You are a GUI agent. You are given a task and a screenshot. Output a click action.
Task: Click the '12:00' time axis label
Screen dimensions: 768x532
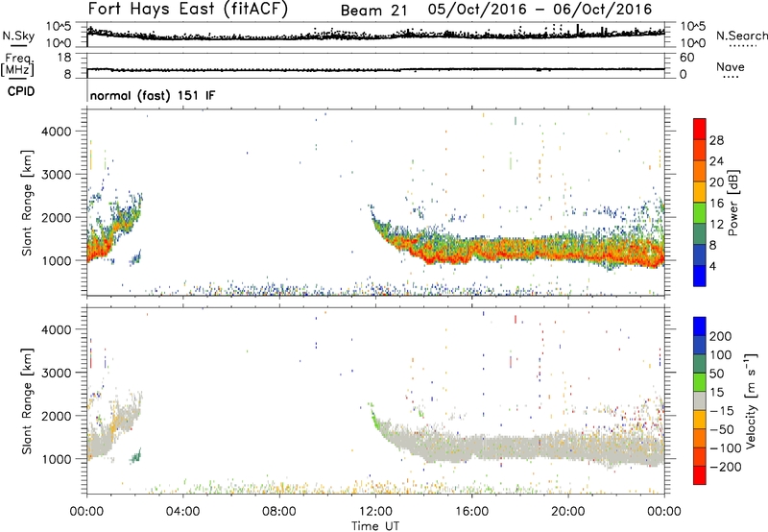(x=375, y=512)
